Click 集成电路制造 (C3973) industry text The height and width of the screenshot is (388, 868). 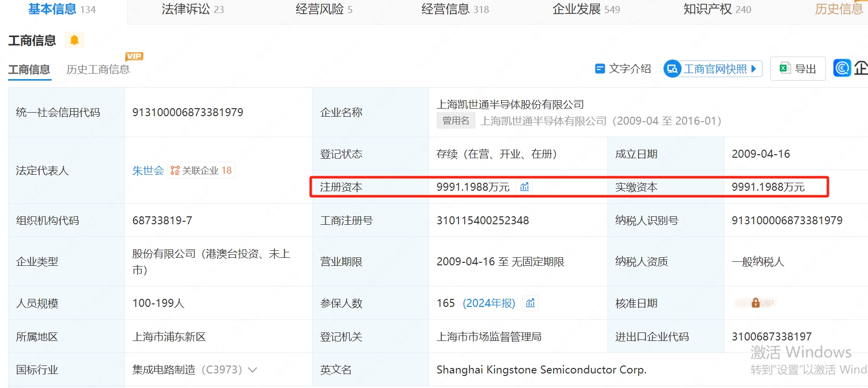[x=187, y=369]
